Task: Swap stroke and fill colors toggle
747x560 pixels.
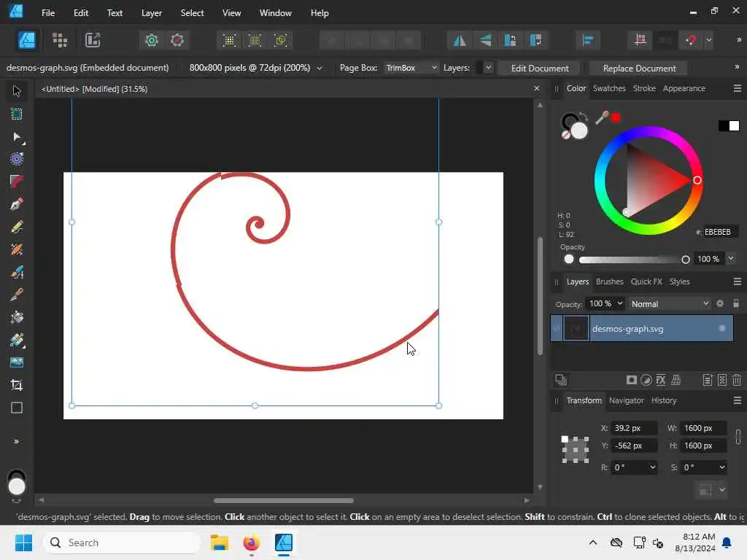Action: [x=584, y=116]
